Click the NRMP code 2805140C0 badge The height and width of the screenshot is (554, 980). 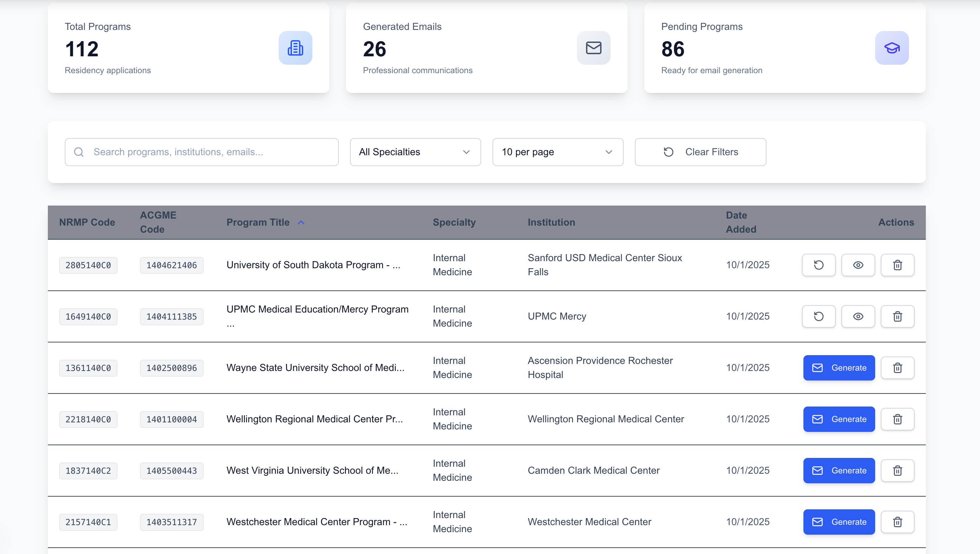[88, 265]
